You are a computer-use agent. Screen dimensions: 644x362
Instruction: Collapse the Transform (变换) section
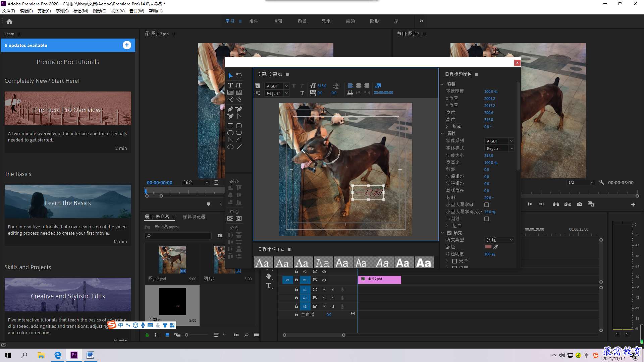pyautogui.click(x=442, y=84)
